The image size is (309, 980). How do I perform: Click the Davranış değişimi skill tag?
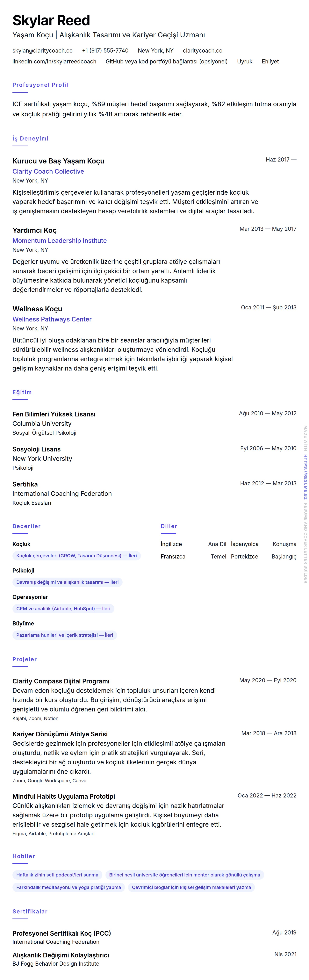[x=67, y=582]
